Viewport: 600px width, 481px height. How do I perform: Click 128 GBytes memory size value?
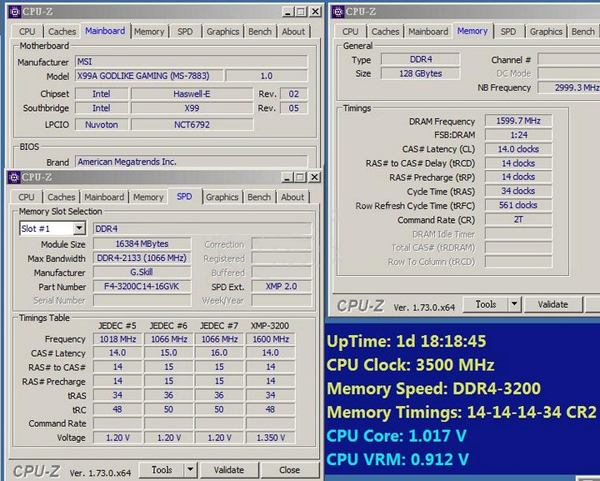[421, 73]
